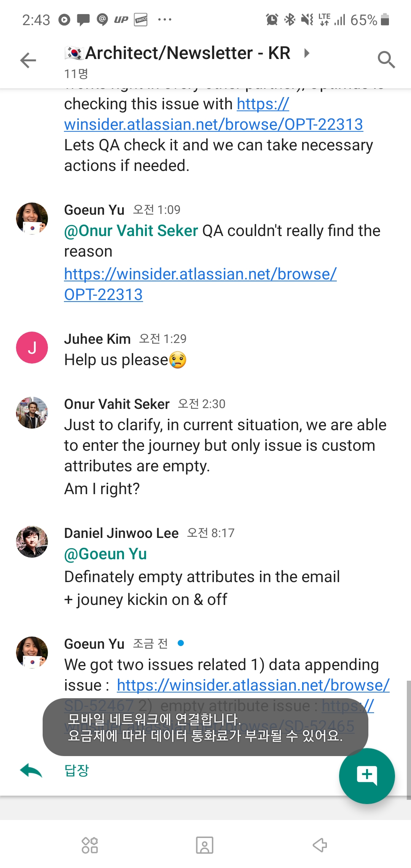This screenshot has height=868, width=411.
Task: Open Daniel Jinwoo Lee's profile photo
Action: [x=32, y=542]
